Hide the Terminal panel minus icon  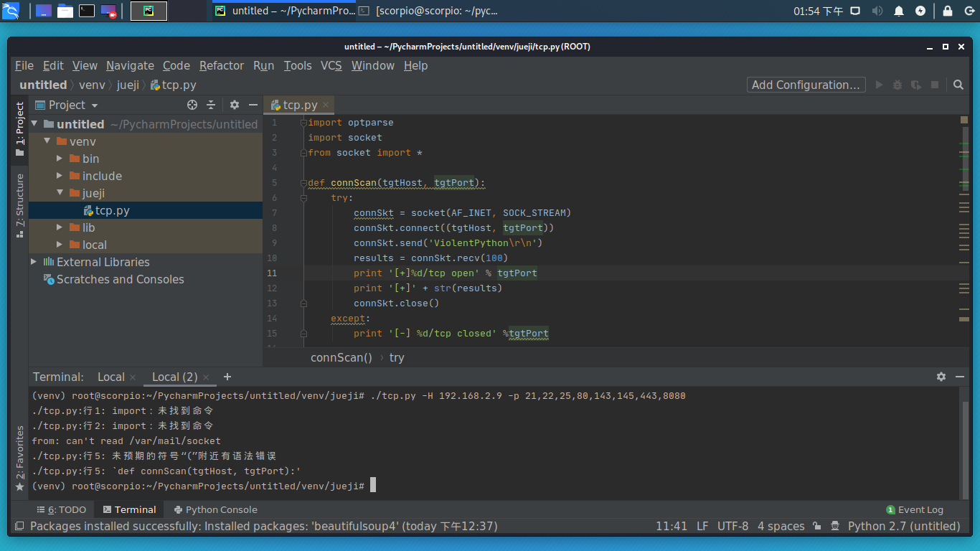pos(960,377)
